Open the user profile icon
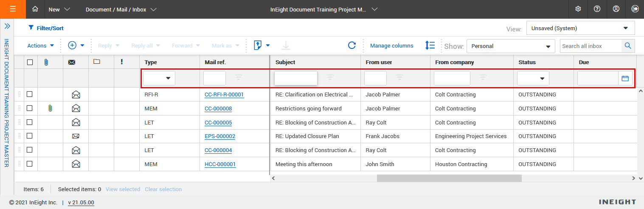 616,9
